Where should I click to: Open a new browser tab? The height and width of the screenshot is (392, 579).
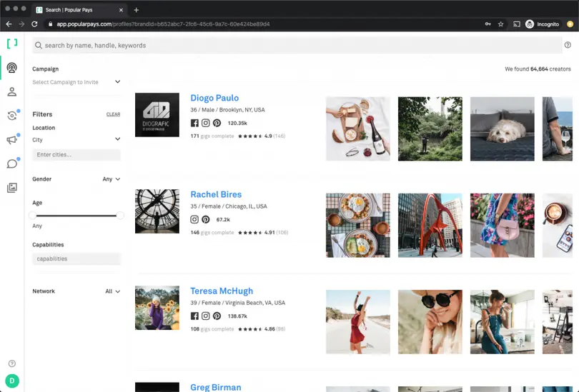(137, 10)
